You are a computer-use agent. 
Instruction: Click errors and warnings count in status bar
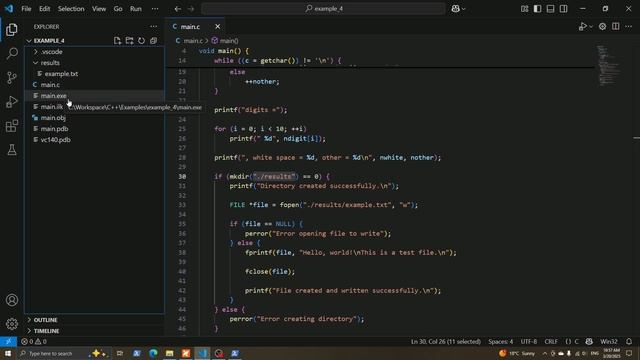[34, 342]
